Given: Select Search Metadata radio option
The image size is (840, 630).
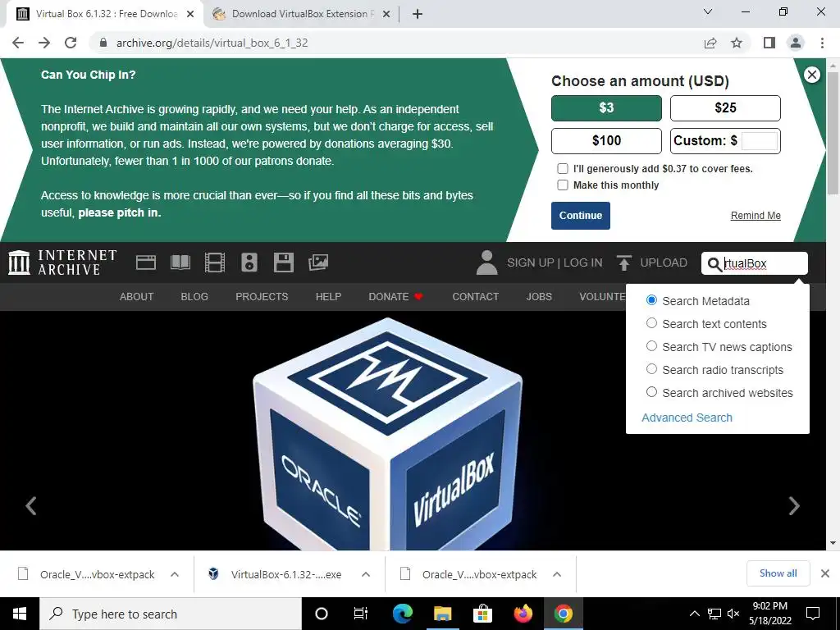Looking at the screenshot, I should (651, 300).
